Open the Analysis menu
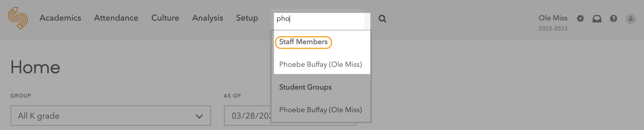The image size is (644, 130). (208, 18)
